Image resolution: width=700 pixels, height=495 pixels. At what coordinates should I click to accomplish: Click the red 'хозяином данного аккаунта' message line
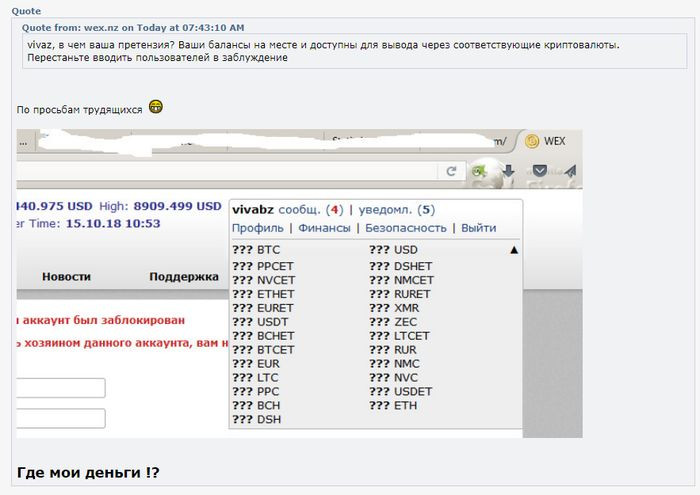pos(123,343)
